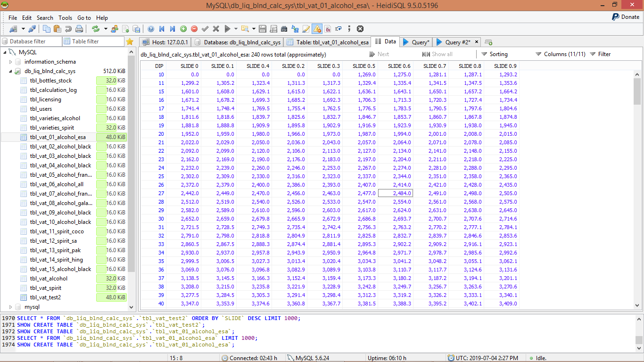Click the Stop execution round X icon

click(360, 29)
